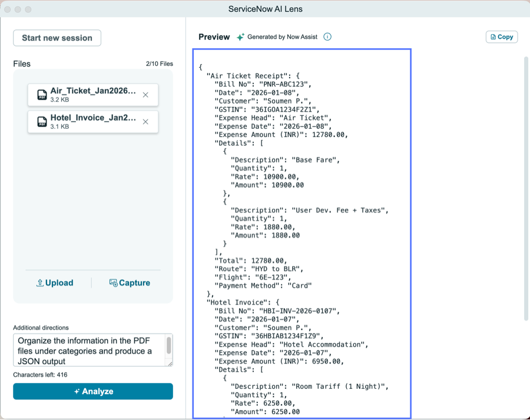Click the "Expense Amount (INR)": 6950.00 line

(x=280, y=361)
